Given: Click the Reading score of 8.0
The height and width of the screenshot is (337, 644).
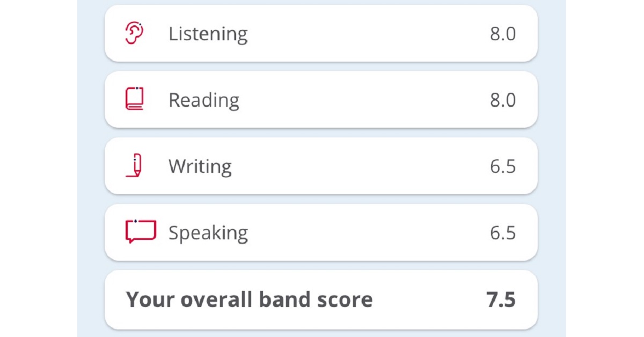Looking at the screenshot, I should pos(503,100).
